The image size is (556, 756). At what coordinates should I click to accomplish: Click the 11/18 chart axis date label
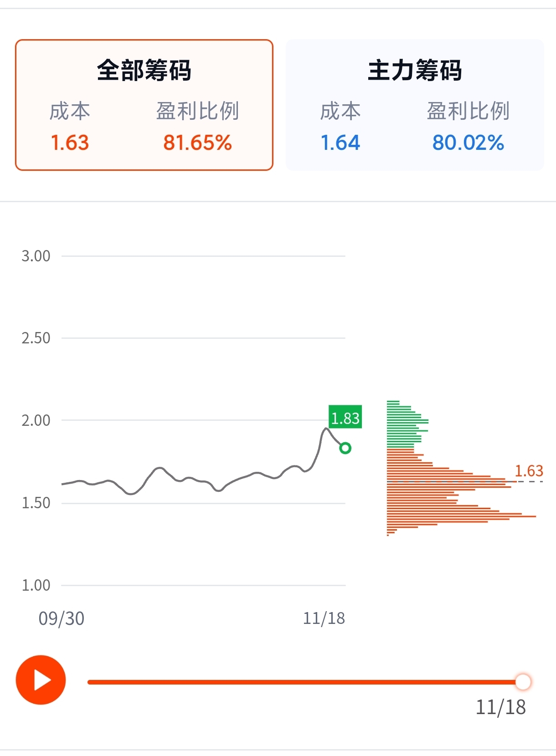pos(324,618)
